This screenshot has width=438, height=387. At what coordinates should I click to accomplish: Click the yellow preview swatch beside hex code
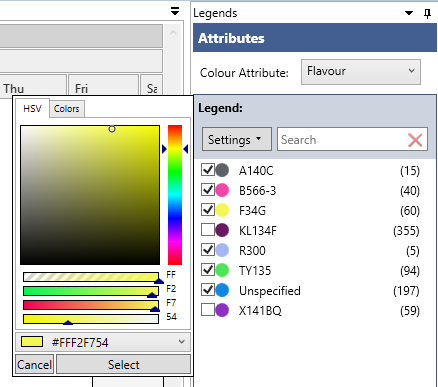pos(32,342)
